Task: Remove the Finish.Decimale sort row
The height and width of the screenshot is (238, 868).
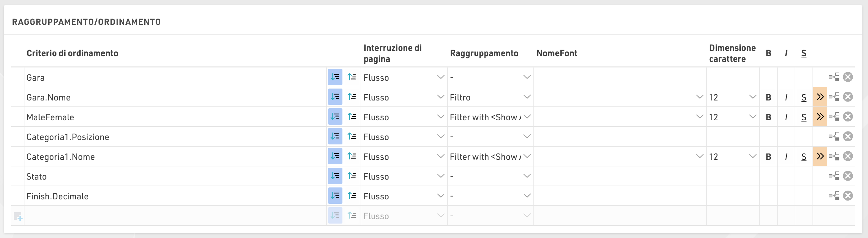Action: pos(848,196)
